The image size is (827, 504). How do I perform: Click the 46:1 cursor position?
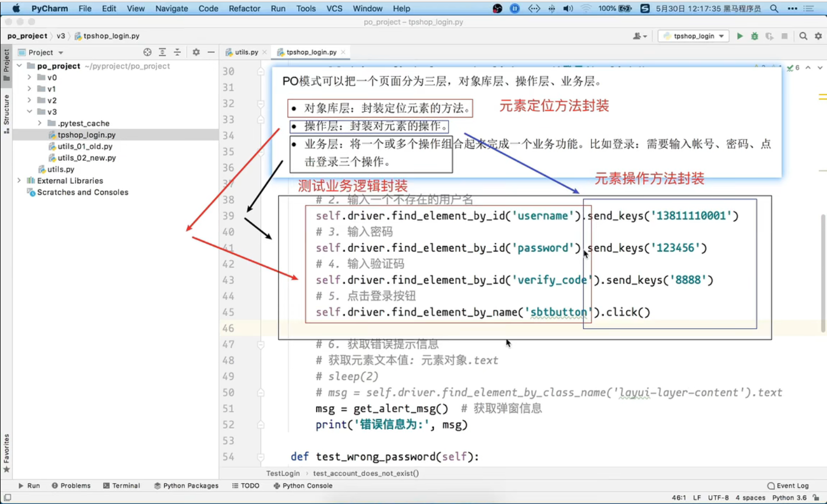click(679, 498)
